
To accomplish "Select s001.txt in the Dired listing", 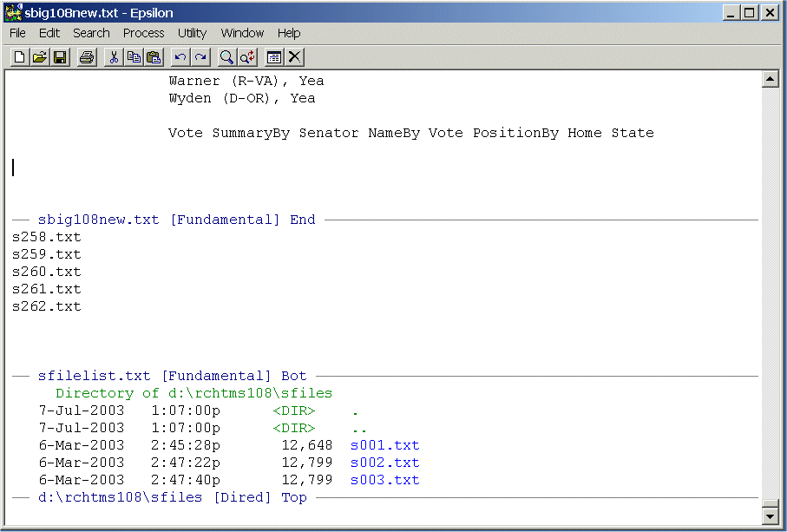I will (x=384, y=445).
